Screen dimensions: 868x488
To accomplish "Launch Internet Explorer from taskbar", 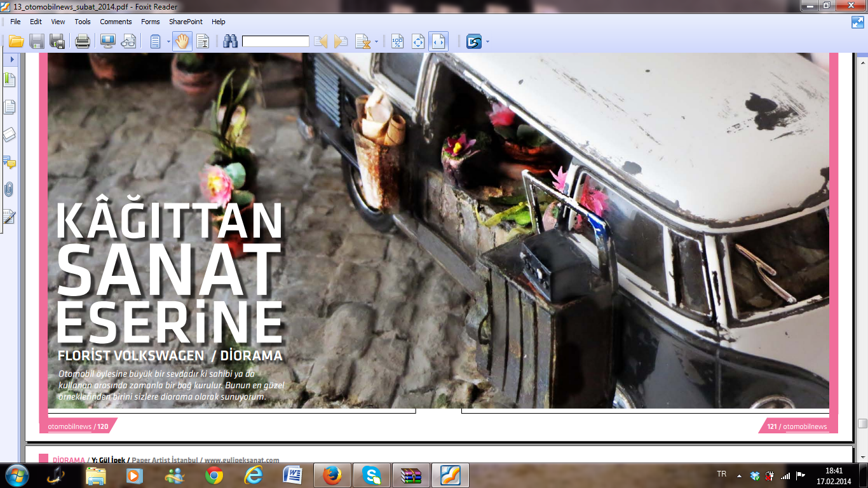I will (x=254, y=475).
